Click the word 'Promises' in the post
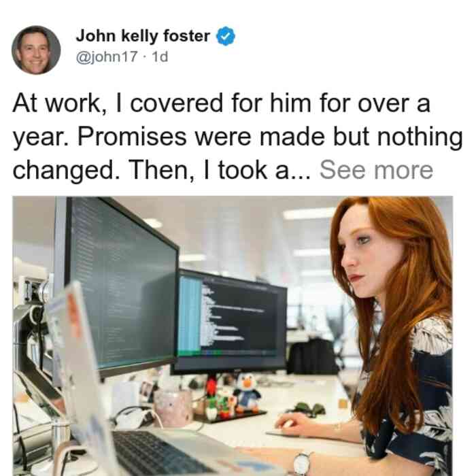Screen dimensions: 476x476 click(x=133, y=137)
